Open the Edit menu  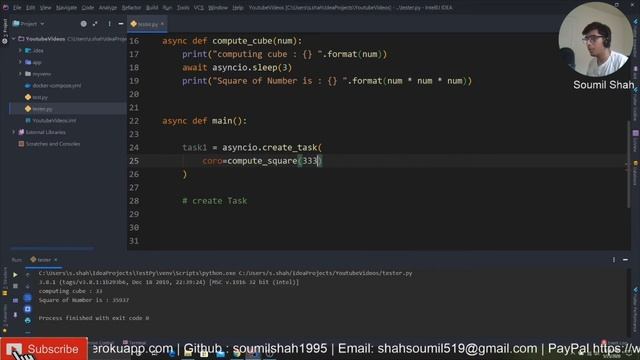point(31,7)
